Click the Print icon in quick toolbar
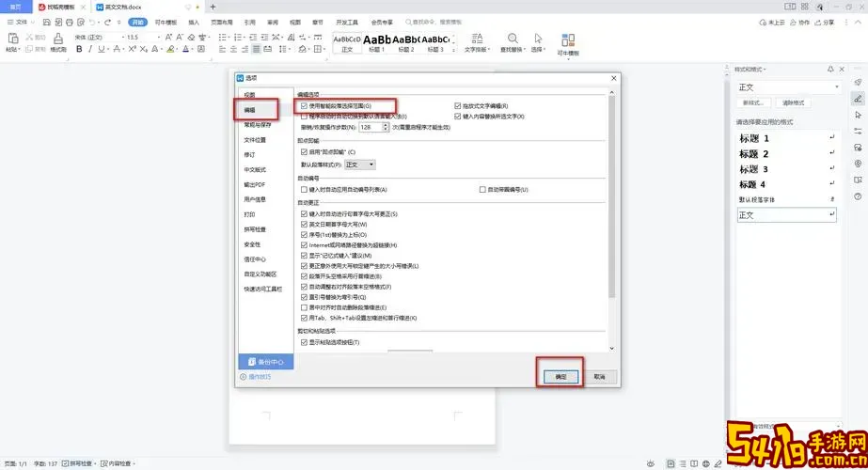 pos(70,23)
